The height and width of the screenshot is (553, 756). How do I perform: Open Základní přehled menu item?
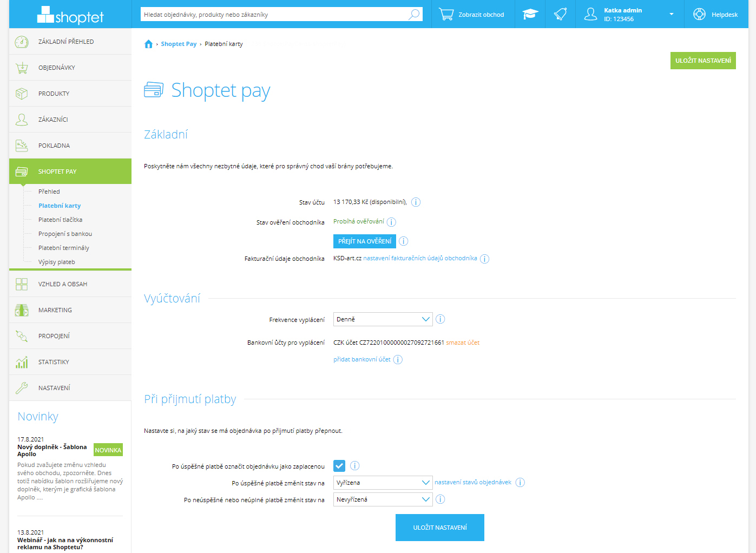coord(70,42)
